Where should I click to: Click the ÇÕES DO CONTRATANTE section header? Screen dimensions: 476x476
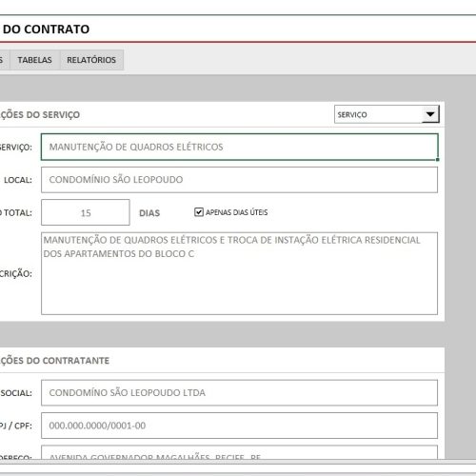[54, 361]
